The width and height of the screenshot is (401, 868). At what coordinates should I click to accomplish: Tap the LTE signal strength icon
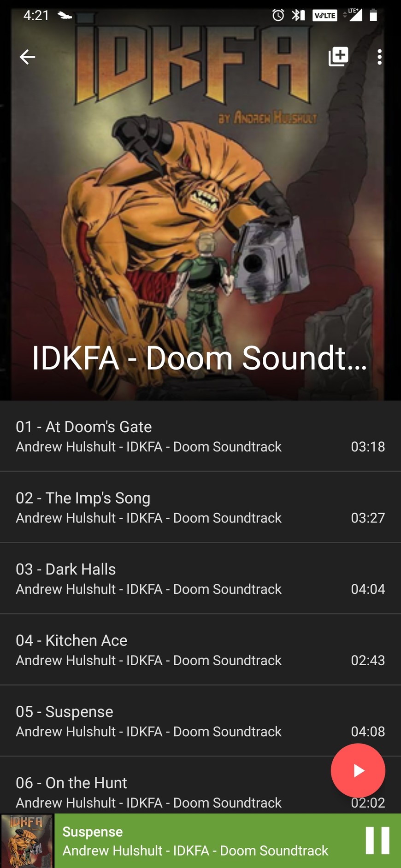pos(354,15)
